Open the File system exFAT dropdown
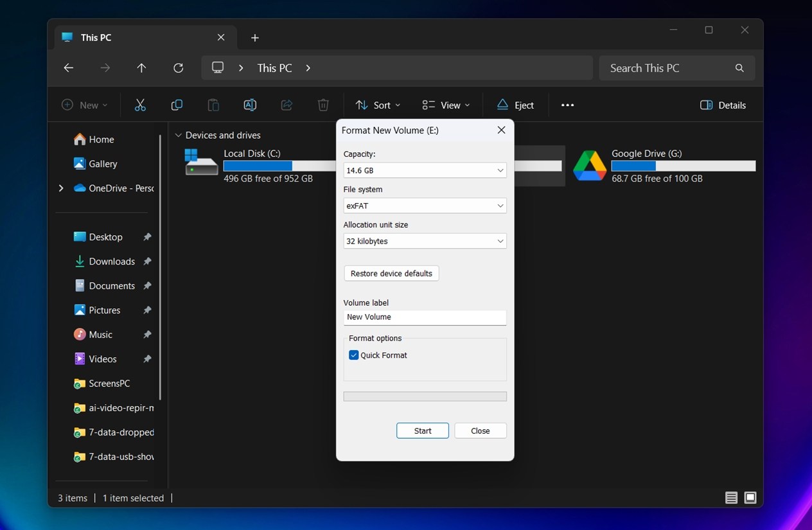This screenshot has width=812, height=530. coord(425,206)
